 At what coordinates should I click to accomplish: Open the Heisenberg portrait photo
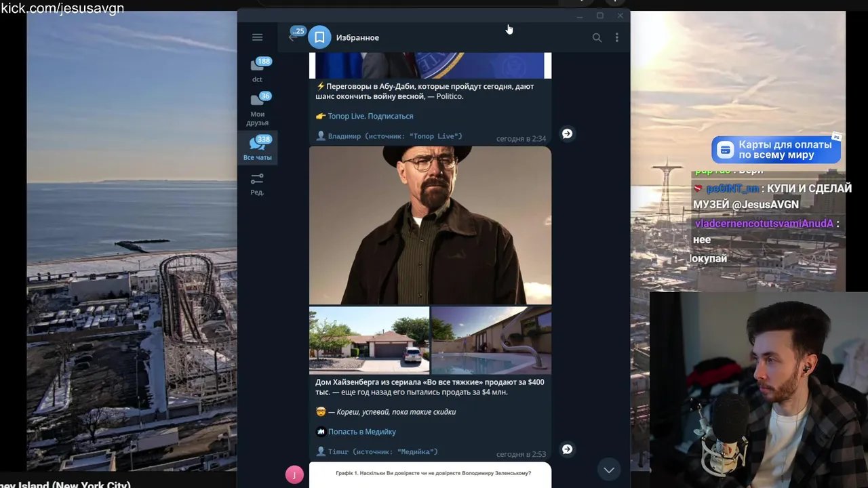pos(430,226)
